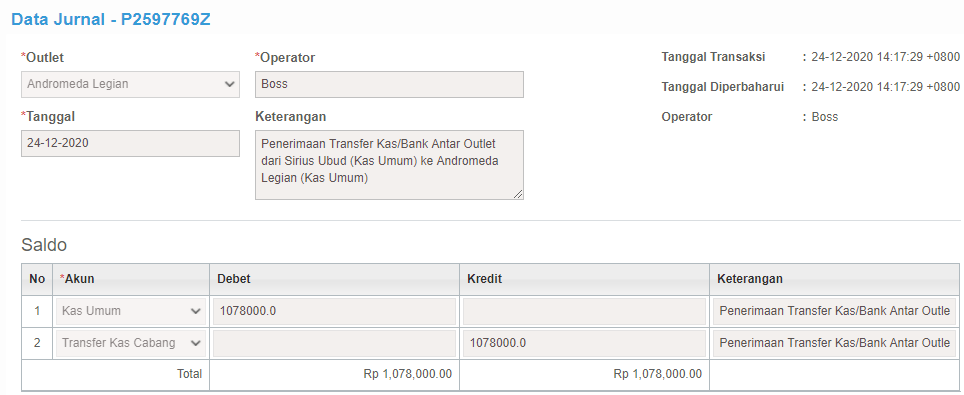This screenshot has height=395, width=964.
Task: Click the No column header
Action: (x=37, y=279)
